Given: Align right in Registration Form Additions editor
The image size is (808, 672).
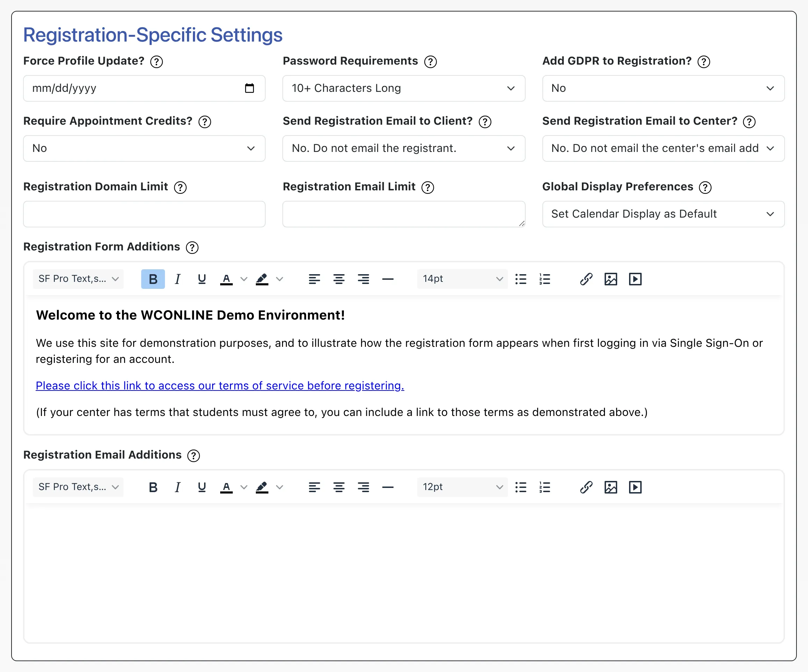Looking at the screenshot, I should coord(363,279).
